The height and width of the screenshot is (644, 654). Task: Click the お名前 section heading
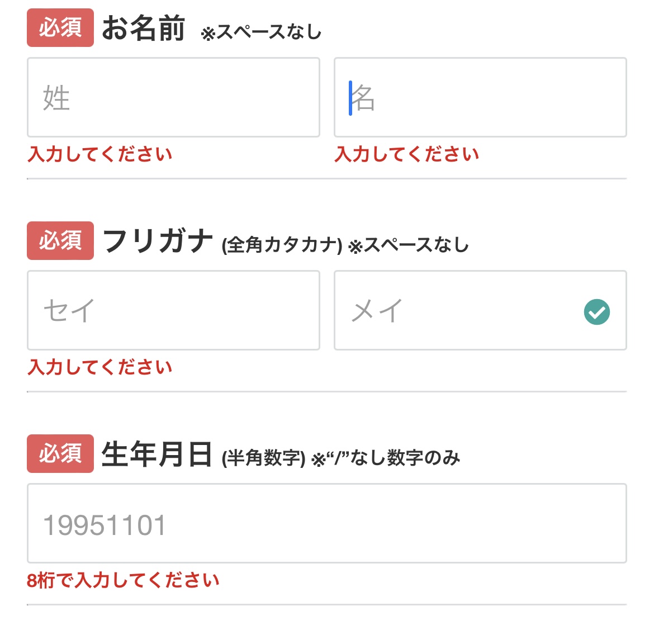143,28
